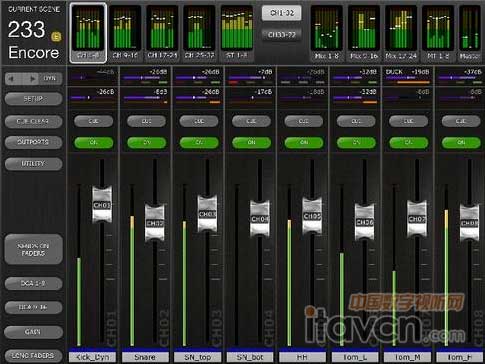Open the Snare channel -8dB dynamics display
The width and height of the screenshot is (485, 364).
coord(146,97)
